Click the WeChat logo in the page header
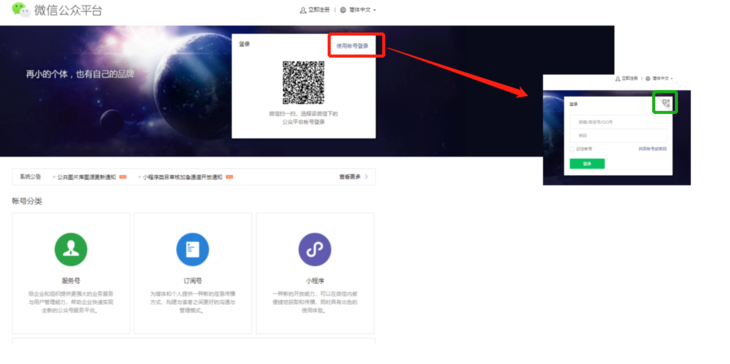730x364 pixels. click(x=21, y=10)
